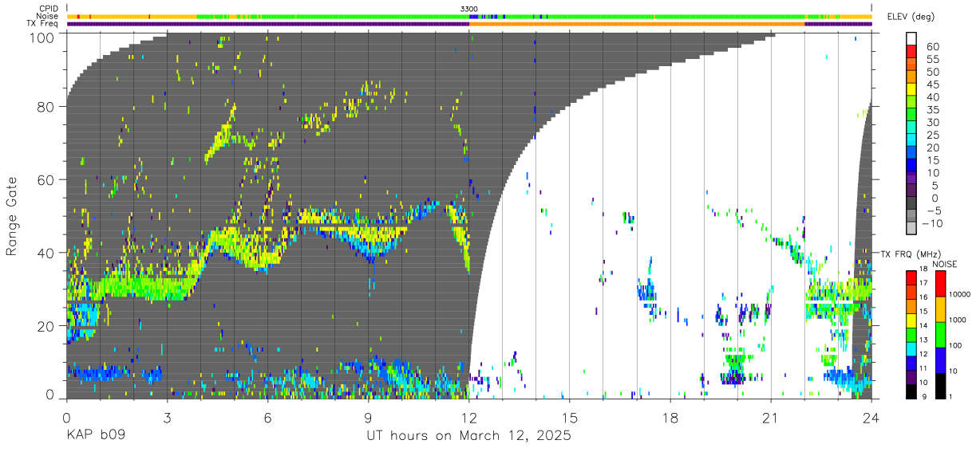
Task: Pick the cyan segment of the elevation colorbar
Action: (x=911, y=141)
